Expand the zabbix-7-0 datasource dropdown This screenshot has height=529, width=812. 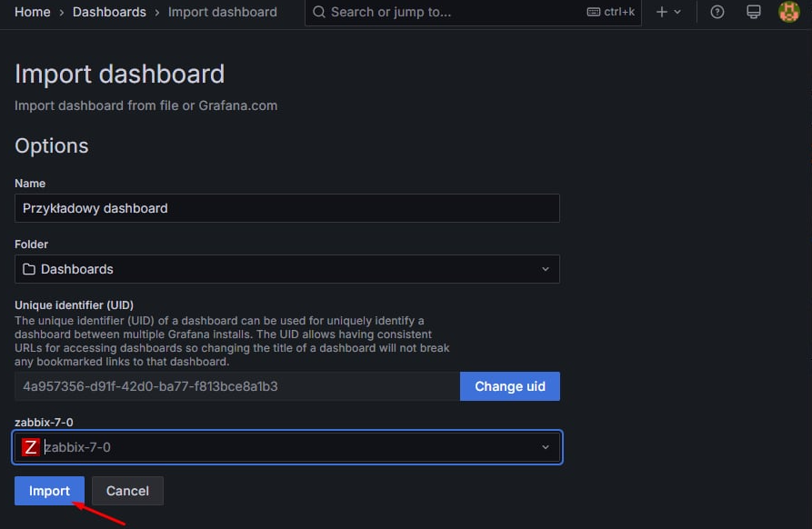(546, 447)
